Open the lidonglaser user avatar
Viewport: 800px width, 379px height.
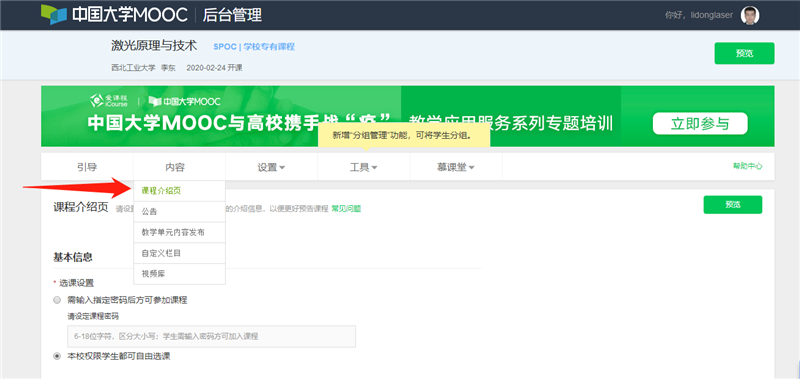click(x=749, y=15)
